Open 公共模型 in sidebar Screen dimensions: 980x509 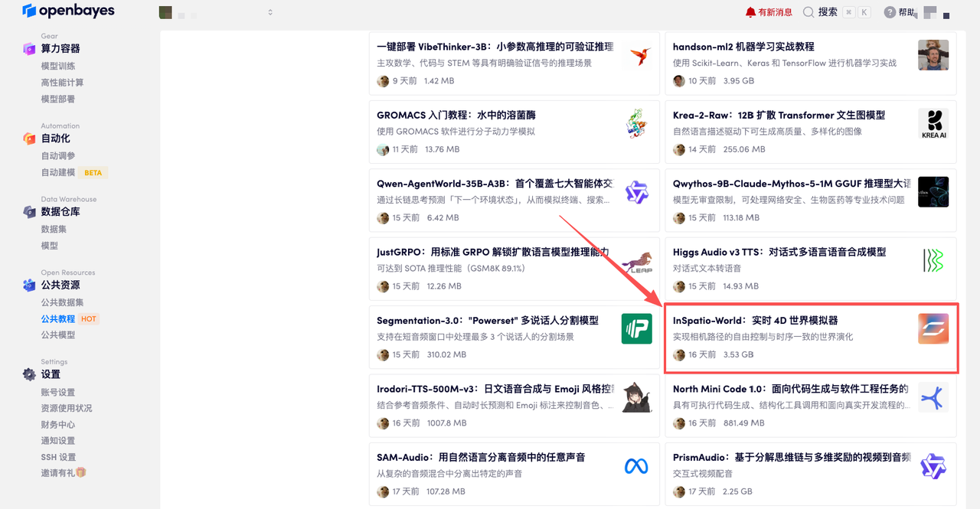pos(58,335)
